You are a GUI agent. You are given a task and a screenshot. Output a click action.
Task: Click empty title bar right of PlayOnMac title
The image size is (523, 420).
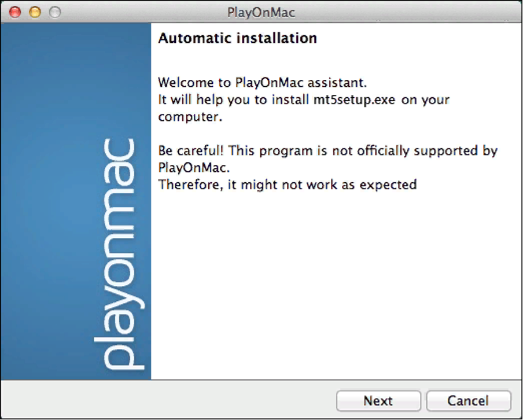click(x=405, y=12)
